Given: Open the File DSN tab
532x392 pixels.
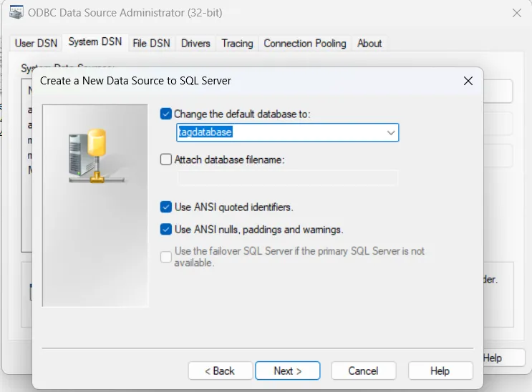Looking at the screenshot, I should pos(151,43).
